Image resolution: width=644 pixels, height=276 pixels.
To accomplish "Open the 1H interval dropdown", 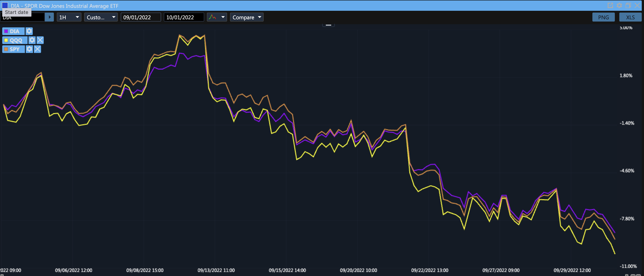I will 69,17.
